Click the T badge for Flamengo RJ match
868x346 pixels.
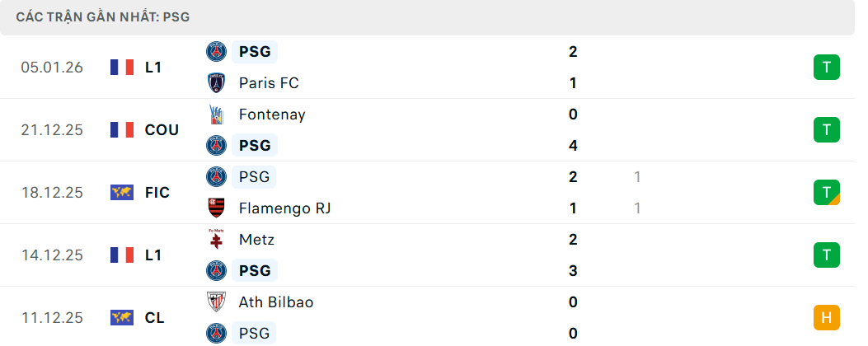(x=826, y=193)
